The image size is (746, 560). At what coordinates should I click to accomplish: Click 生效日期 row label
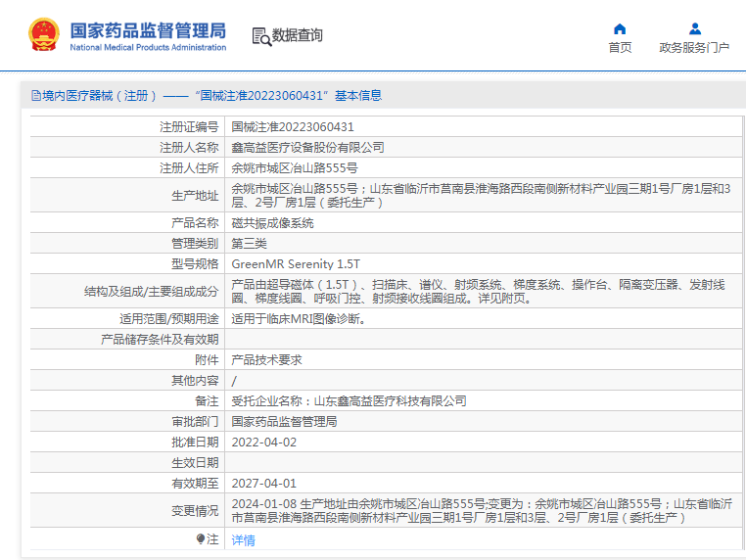(x=195, y=462)
